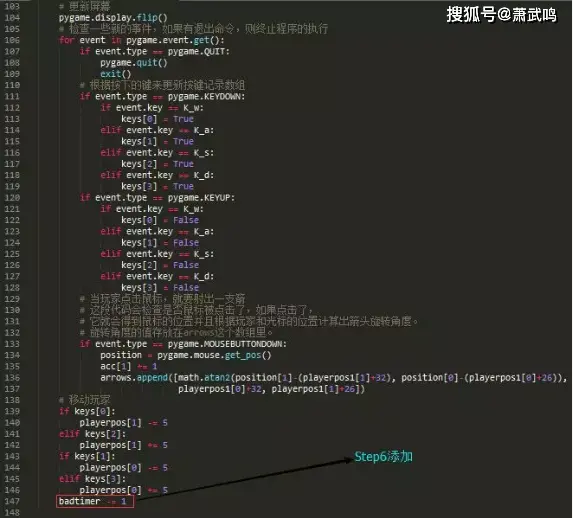Click line number 106 in the gutter
This screenshot has width=573, height=518.
coord(12,40)
